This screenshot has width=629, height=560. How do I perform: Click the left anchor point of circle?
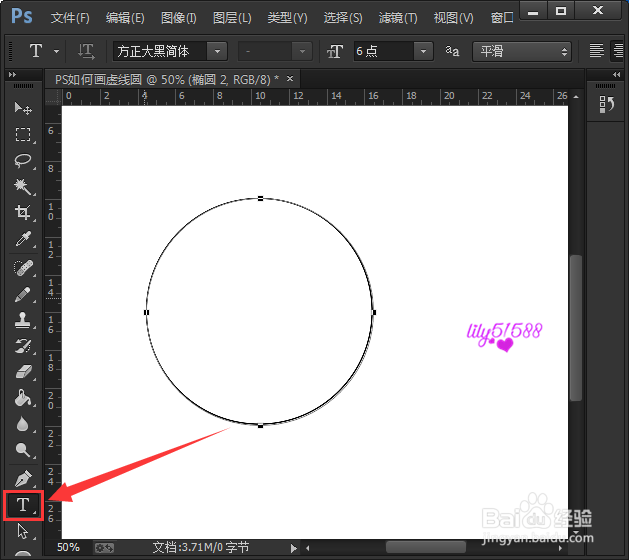[146, 312]
